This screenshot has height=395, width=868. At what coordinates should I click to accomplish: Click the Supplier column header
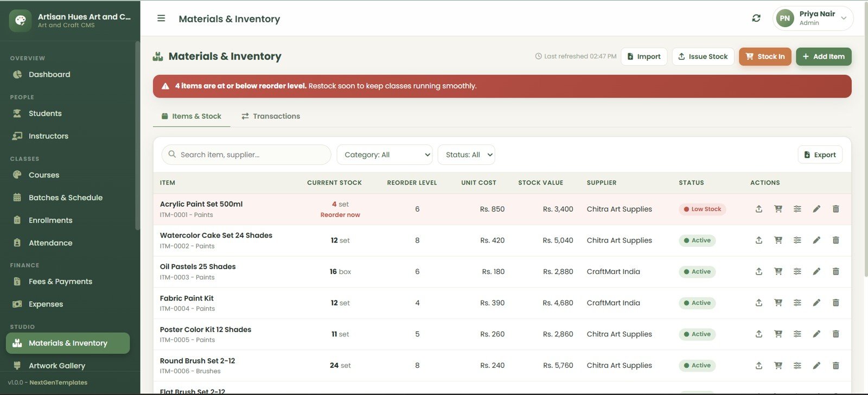[601, 183]
